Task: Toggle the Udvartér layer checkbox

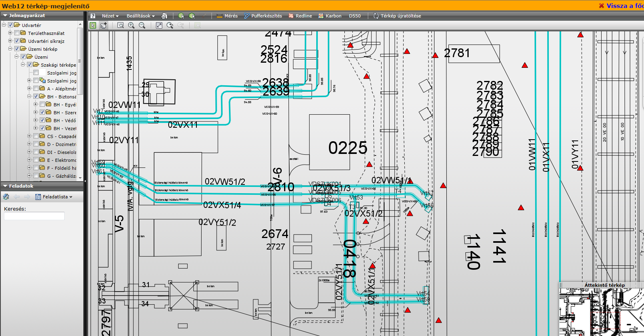Action: coord(11,25)
